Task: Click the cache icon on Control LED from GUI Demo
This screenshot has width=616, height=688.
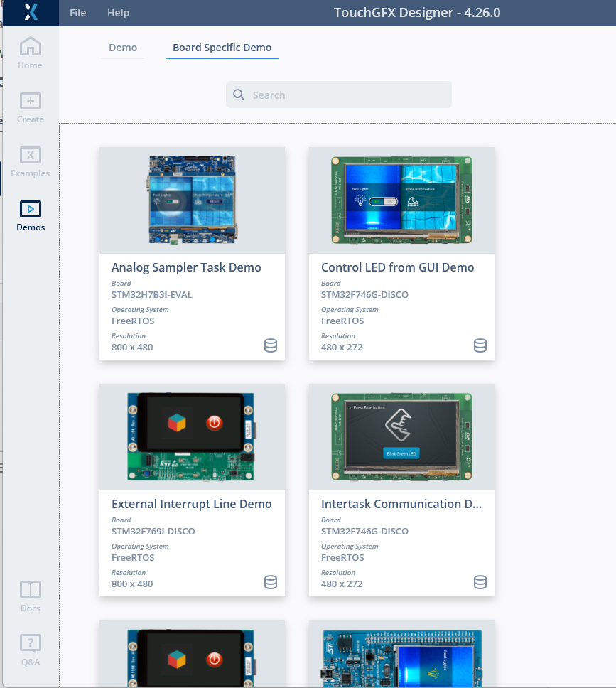Action: pyautogui.click(x=480, y=346)
